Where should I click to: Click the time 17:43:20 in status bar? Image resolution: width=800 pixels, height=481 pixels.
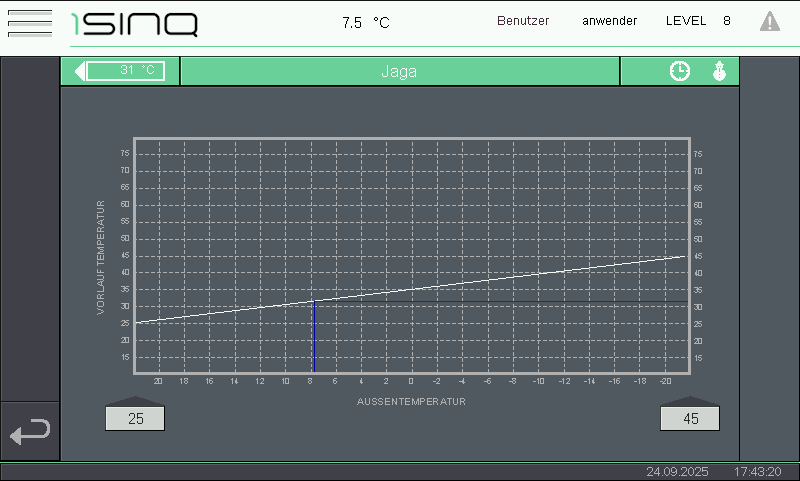pyautogui.click(x=757, y=471)
